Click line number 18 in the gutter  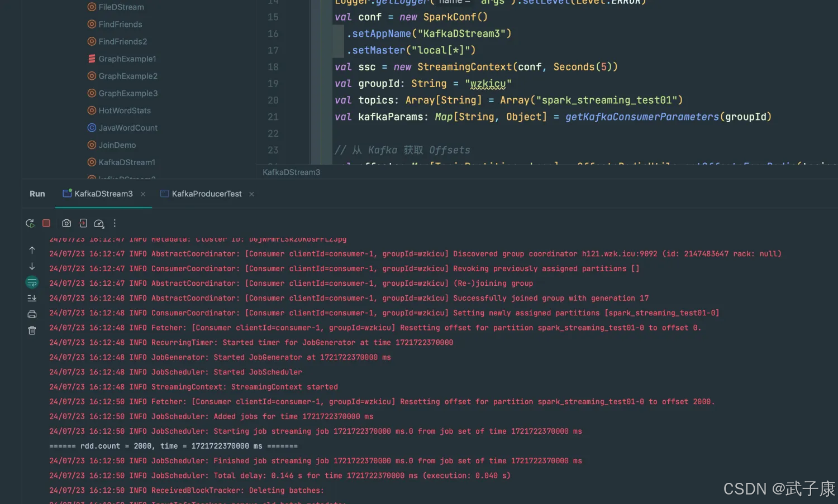click(x=273, y=67)
